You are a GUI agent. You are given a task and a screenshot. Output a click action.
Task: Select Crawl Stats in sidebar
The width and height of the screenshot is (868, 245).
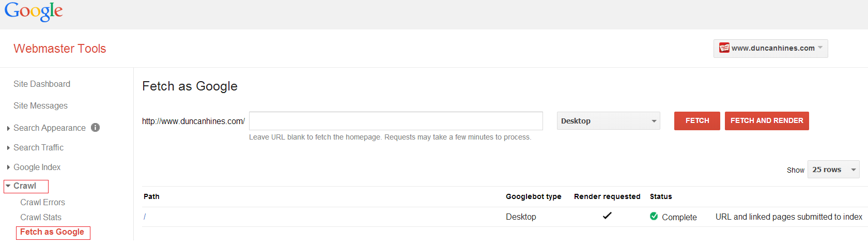point(41,217)
